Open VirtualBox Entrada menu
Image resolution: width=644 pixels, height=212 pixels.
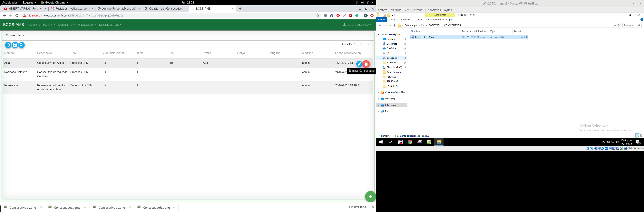pos(417,10)
